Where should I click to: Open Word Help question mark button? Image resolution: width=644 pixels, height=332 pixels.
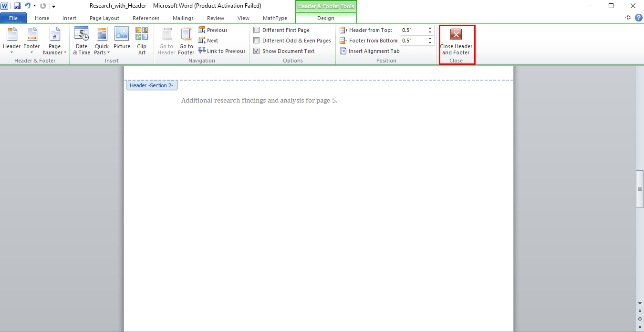[639, 18]
